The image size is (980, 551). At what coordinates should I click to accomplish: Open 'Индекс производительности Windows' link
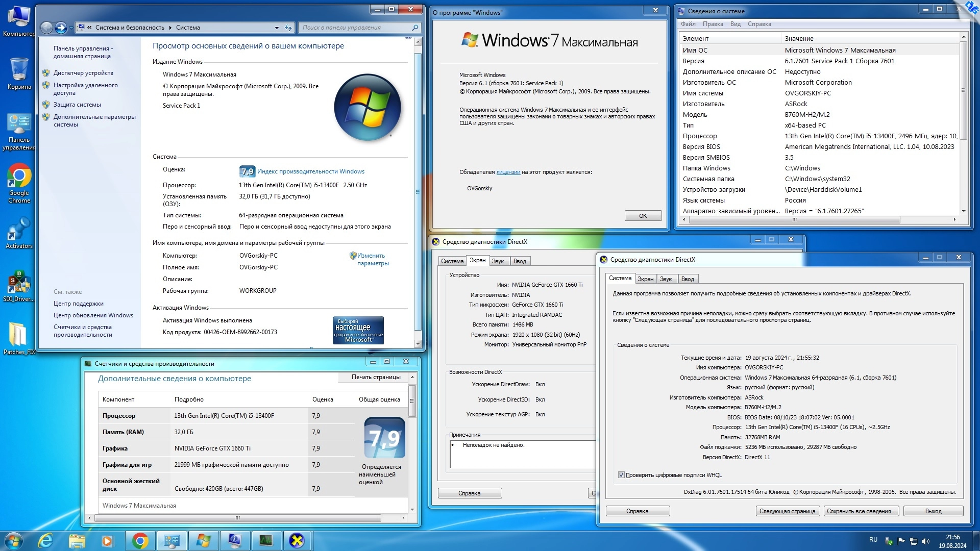tap(310, 171)
